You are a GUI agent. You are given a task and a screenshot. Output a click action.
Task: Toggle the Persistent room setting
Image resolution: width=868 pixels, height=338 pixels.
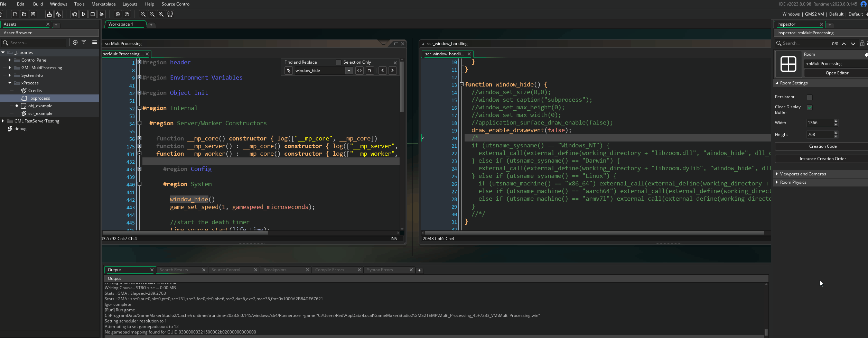point(810,97)
